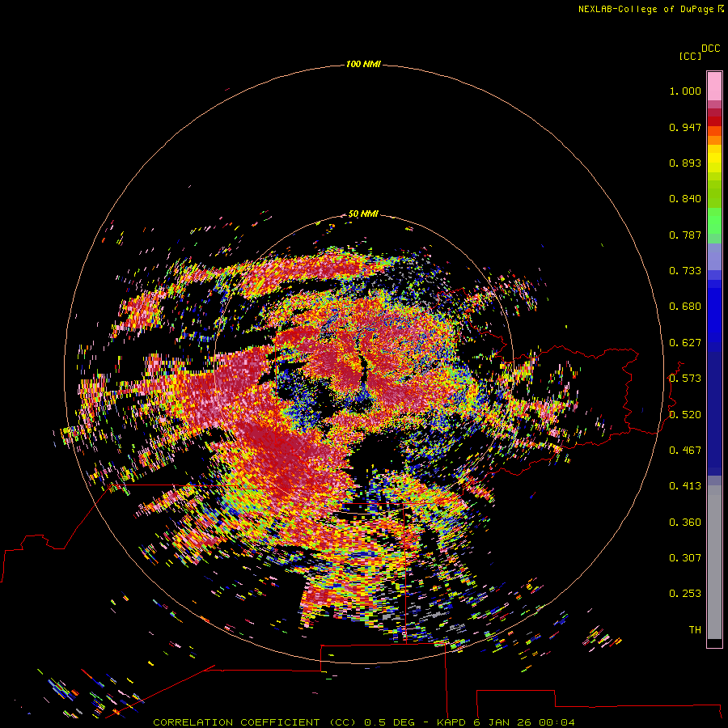Pick the bright green segment of color bar

714,221
